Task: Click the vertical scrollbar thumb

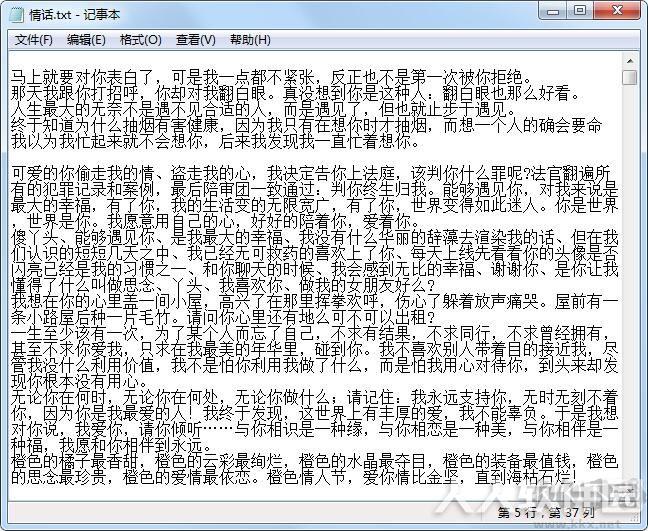Action: 630,77
